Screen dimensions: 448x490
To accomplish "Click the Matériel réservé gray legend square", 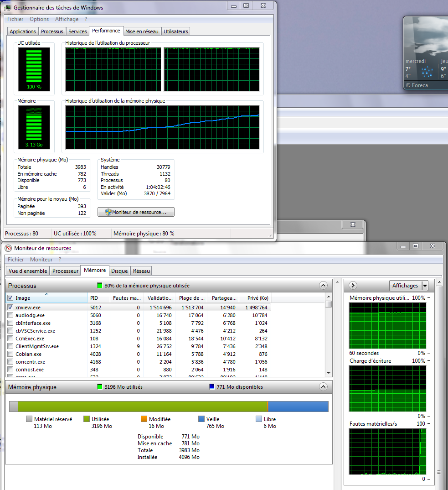I will point(29,419).
